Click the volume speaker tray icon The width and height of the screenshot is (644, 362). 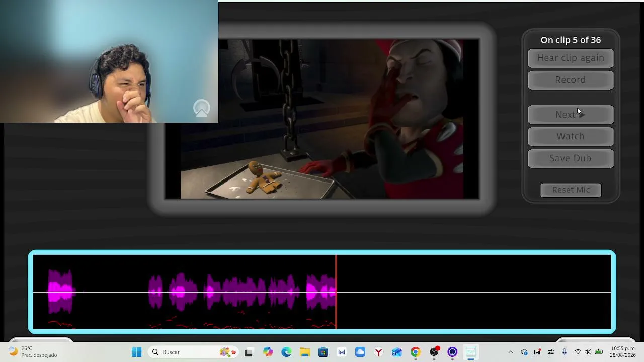coord(588,352)
